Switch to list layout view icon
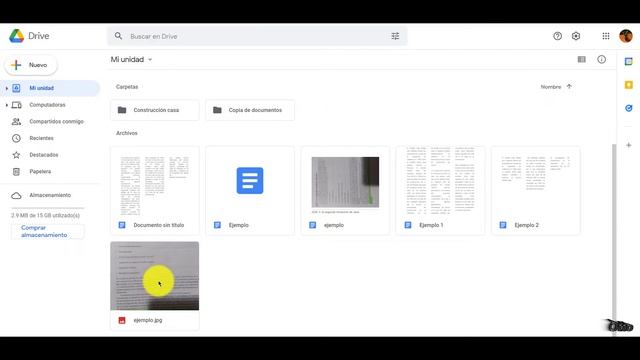Screen dimensions: 640x360 [x=582, y=60]
